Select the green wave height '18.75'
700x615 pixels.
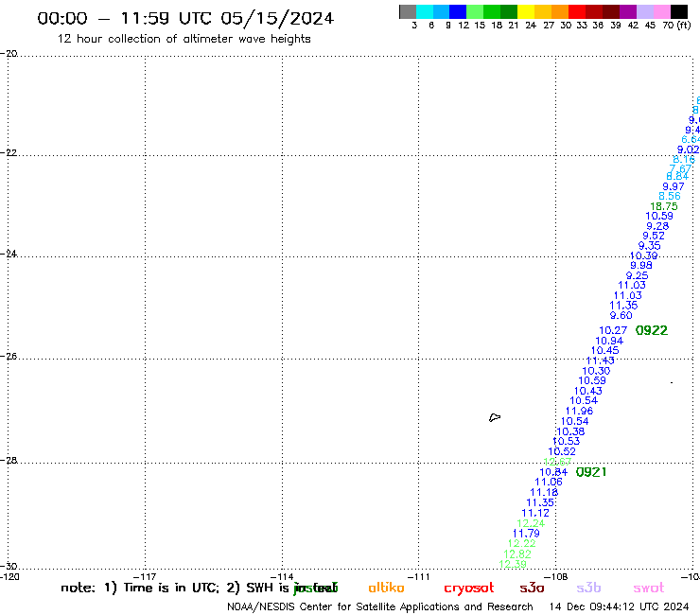coord(664,206)
